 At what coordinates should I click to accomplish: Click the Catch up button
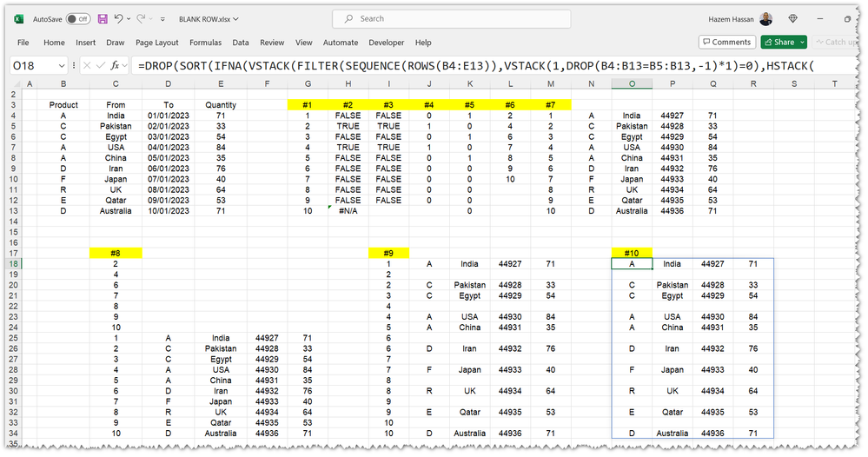(835, 42)
